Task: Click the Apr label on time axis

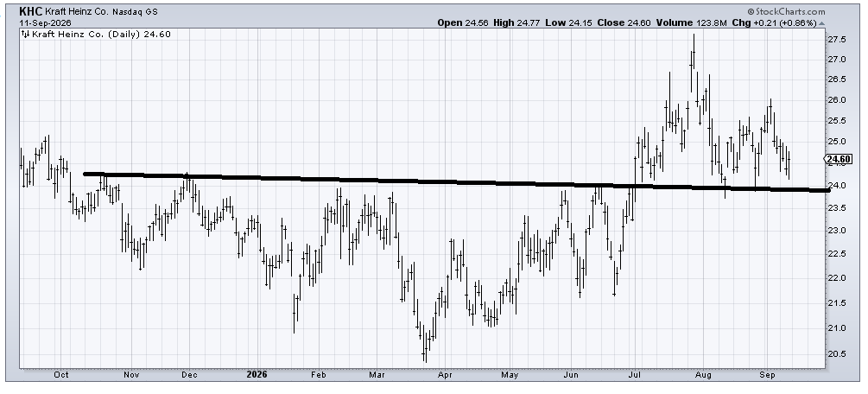Action: [x=445, y=375]
